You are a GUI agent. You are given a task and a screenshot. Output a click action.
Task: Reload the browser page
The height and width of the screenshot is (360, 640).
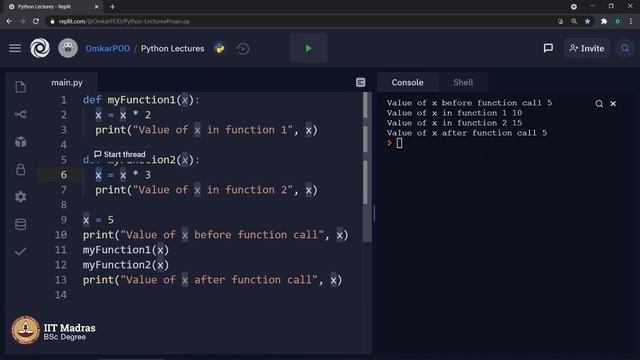pos(36,21)
